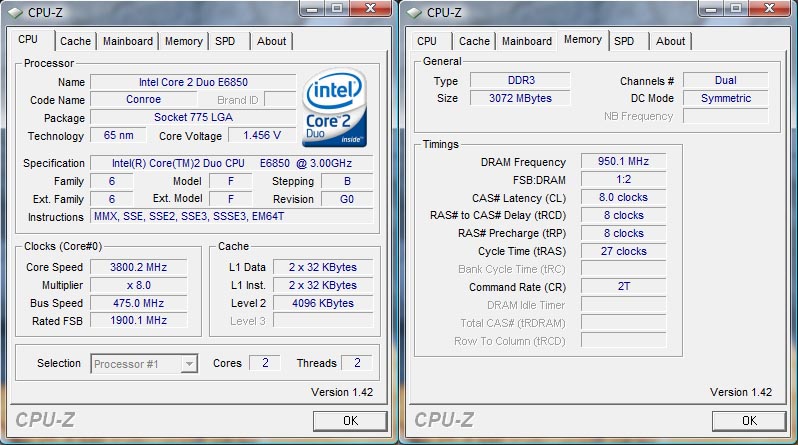The height and width of the screenshot is (445, 798).
Task: Click the DRAM Frequency value 950.1 MHz
Action: coord(623,161)
